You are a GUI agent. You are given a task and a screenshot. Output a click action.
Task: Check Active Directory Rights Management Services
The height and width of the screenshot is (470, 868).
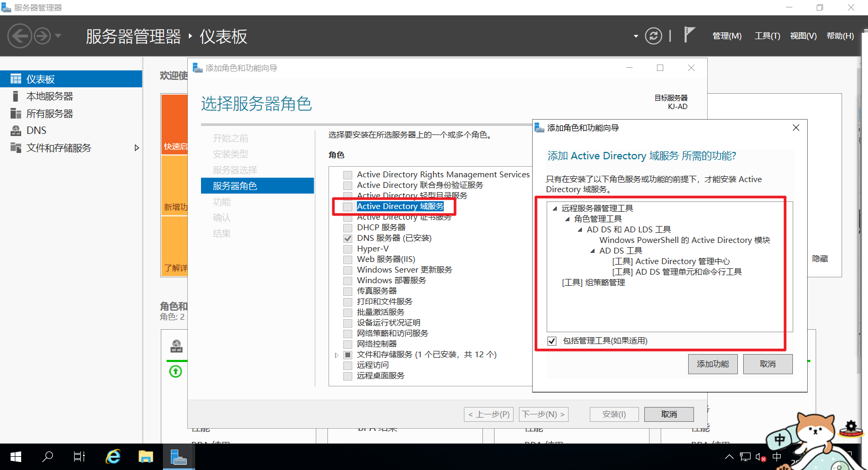click(x=348, y=175)
